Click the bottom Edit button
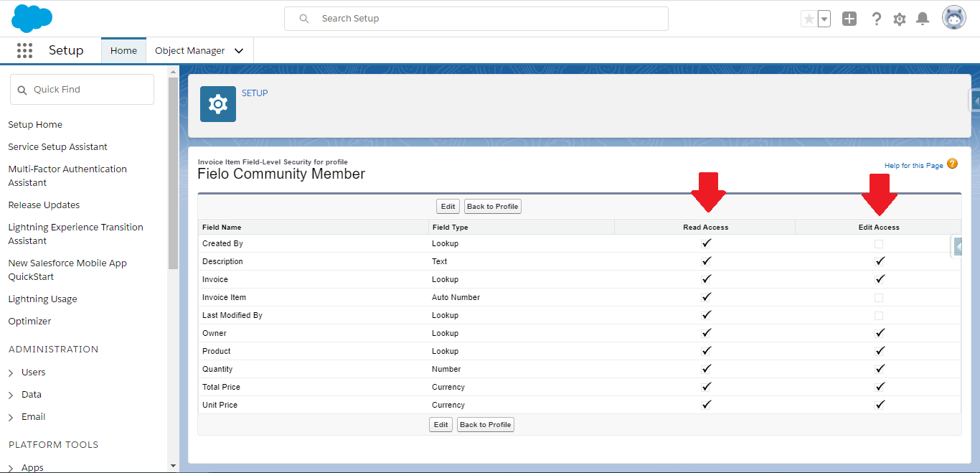The height and width of the screenshot is (473, 980). coord(440,425)
